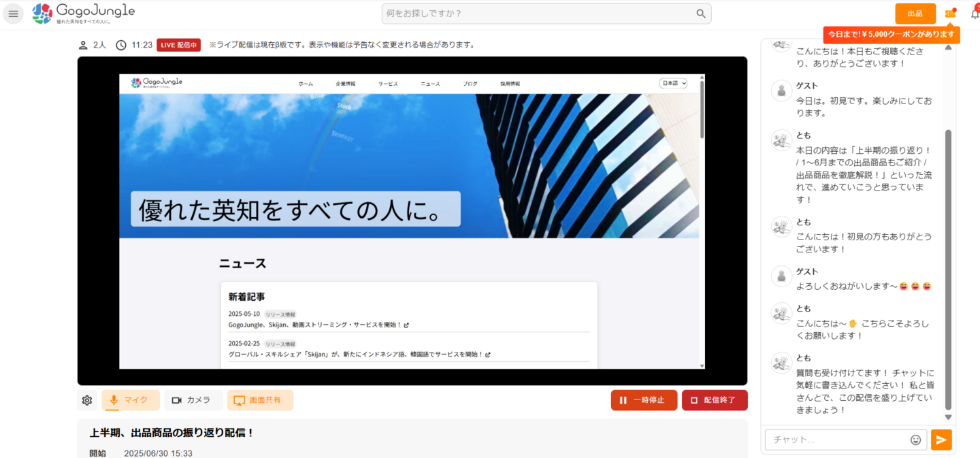Open the 日本語 language dropdown
Image resolution: width=980 pixels, height=458 pixels.
click(x=673, y=83)
